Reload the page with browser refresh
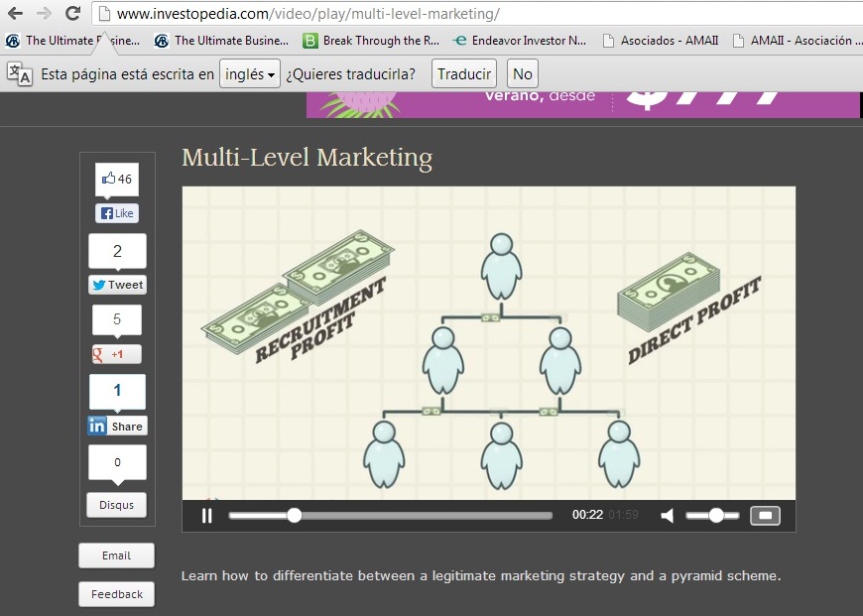The image size is (863, 616). (x=72, y=14)
